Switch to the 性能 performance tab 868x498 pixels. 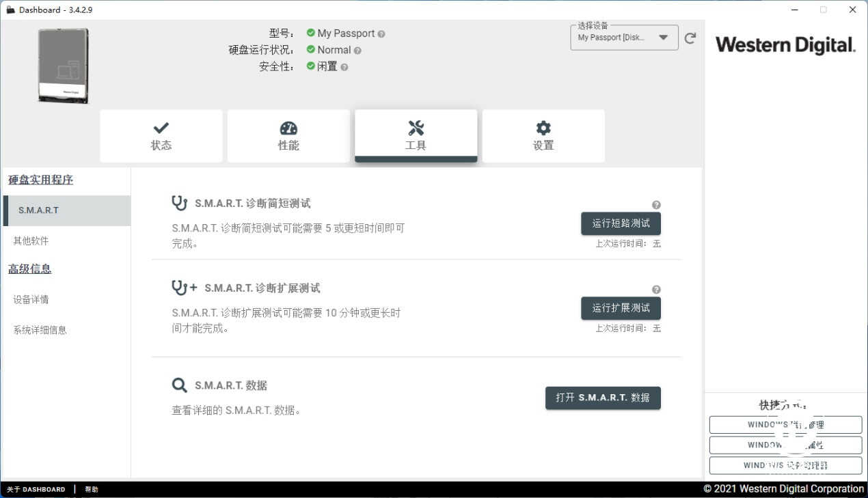click(288, 136)
